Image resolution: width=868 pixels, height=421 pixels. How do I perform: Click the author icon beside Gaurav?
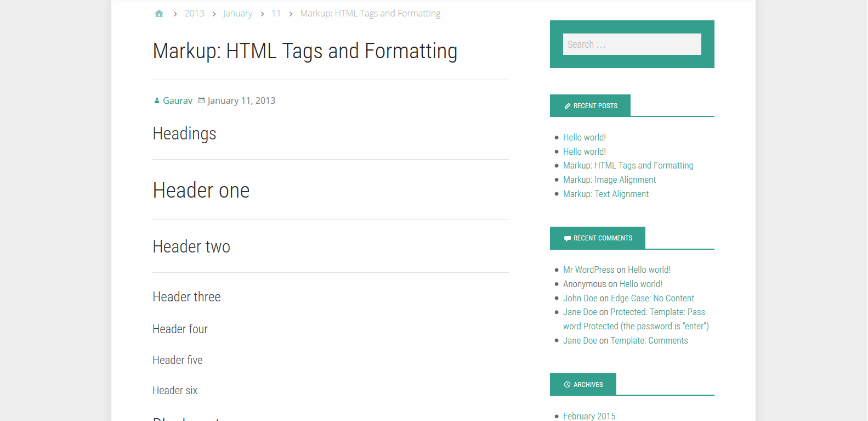point(157,100)
